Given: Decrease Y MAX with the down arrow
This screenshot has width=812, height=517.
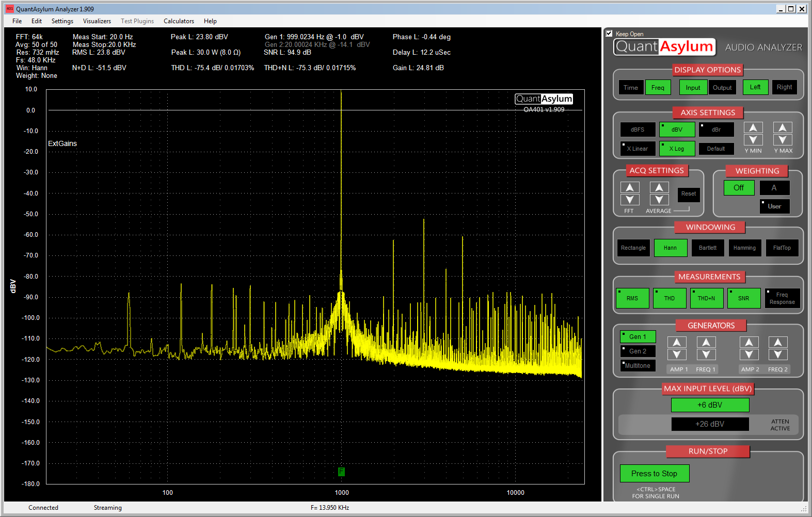Looking at the screenshot, I should click(783, 140).
